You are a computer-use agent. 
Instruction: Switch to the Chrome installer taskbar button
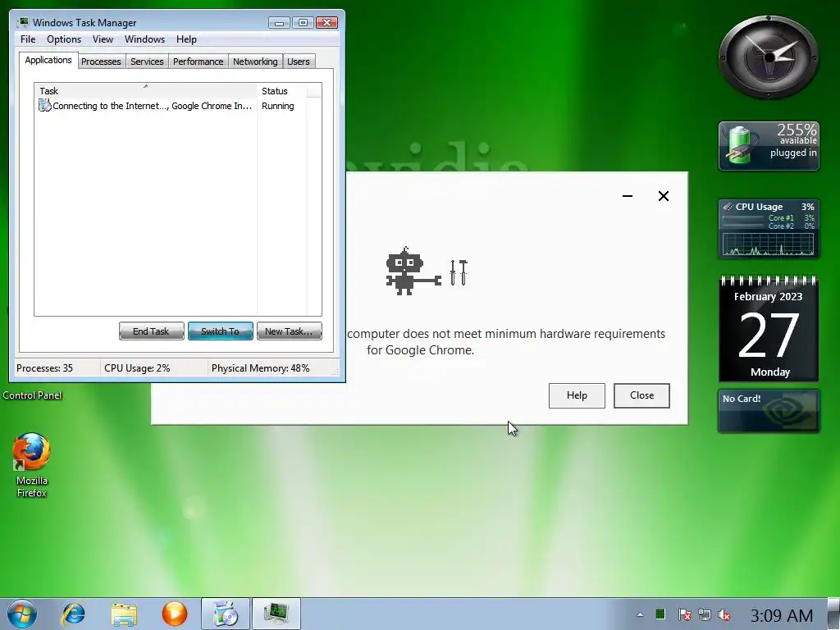225,614
